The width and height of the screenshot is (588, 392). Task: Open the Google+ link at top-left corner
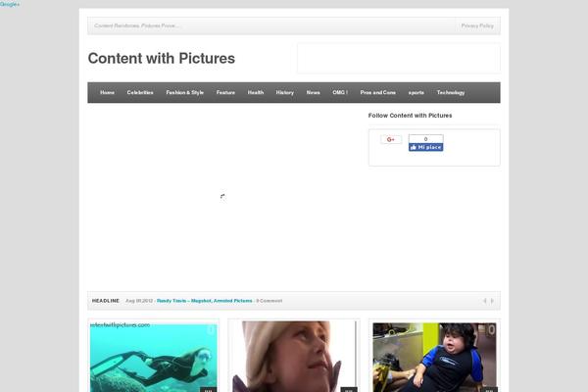(x=10, y=4)
